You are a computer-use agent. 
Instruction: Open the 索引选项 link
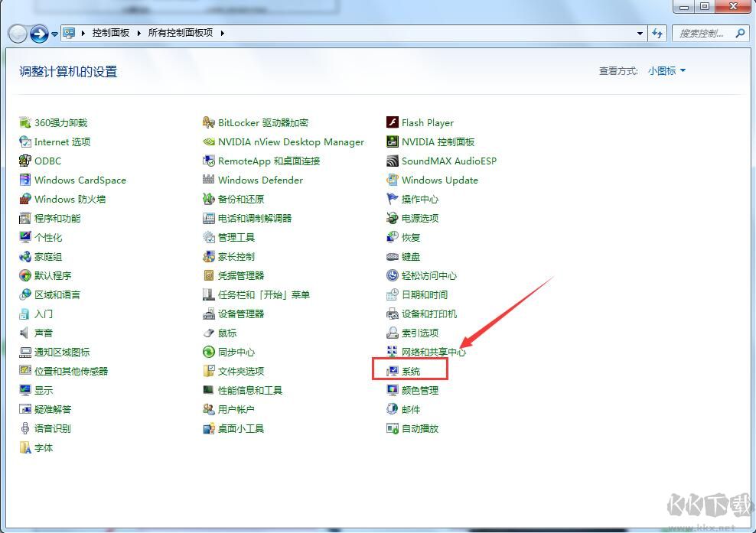pyautogui.click(x=420, y=333)
